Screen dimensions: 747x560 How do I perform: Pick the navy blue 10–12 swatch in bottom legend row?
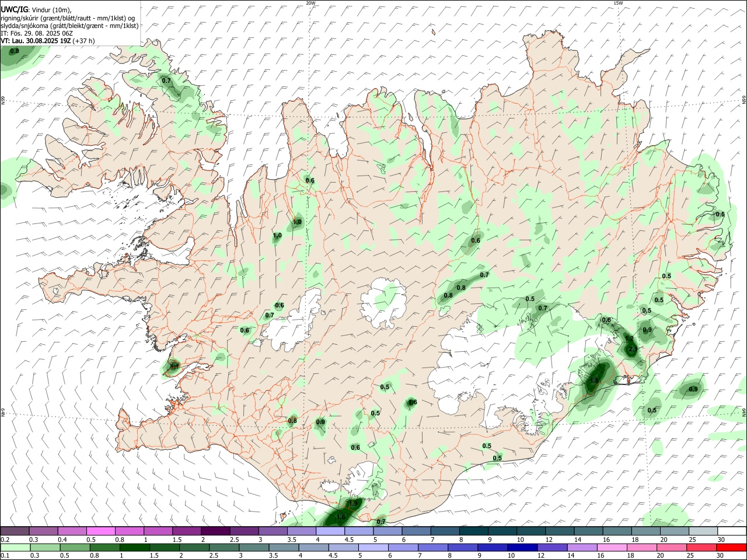pos(522,548)
